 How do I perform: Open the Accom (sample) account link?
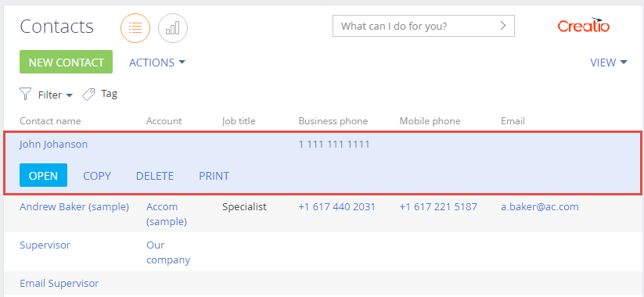(x=167, y=214)
